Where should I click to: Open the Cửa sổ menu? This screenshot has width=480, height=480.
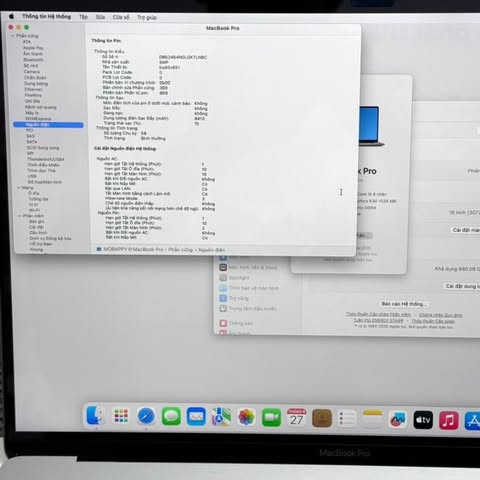[x=121, y=17]
